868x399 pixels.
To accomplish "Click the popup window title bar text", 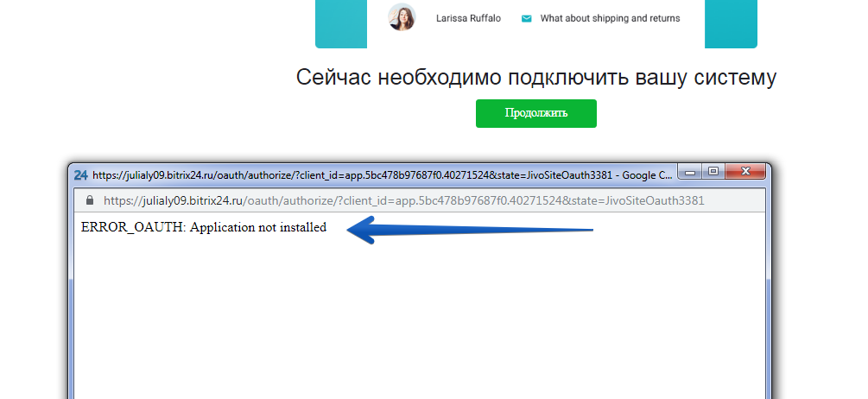I will pos(383,174).
